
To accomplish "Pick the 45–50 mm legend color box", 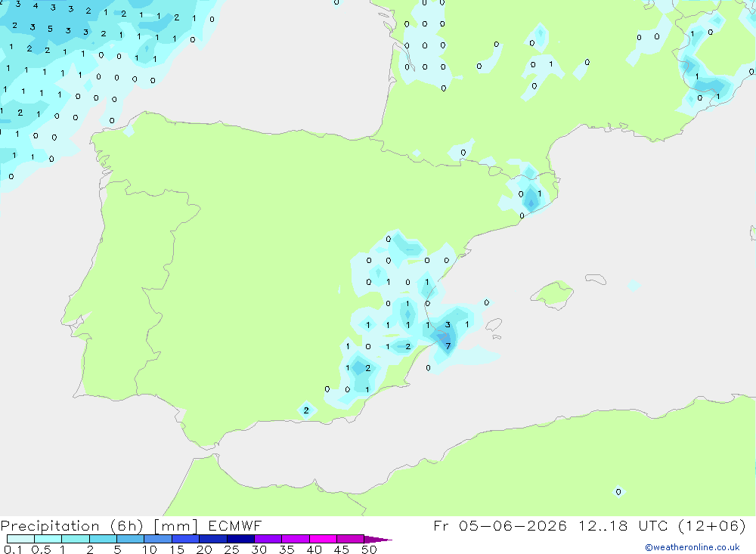I will [x=350, y=539].
